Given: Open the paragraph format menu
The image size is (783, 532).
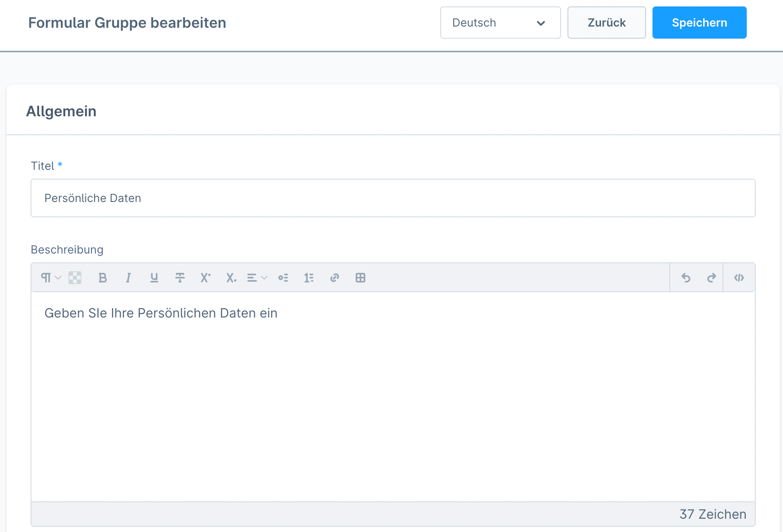Looking at the screenshot, I should [51, 278].
